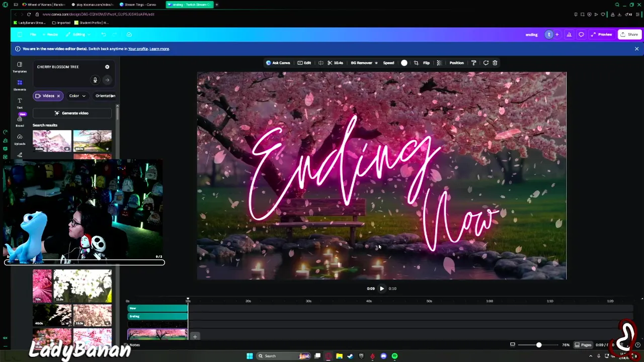Click the refresh rotate icon in toolbar

coord(486,63)
